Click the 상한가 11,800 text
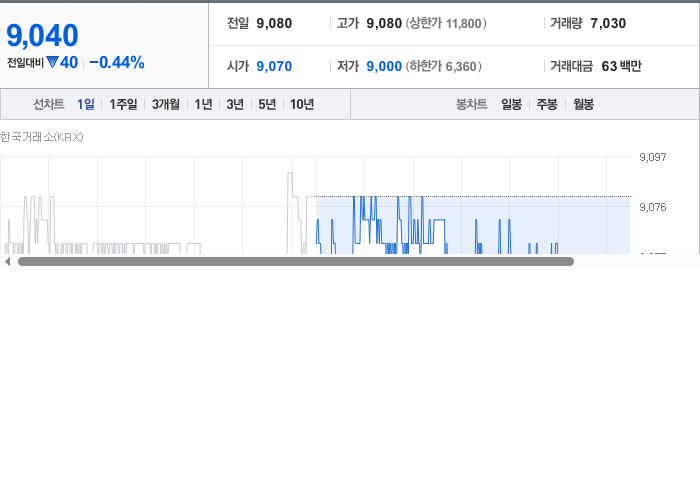Viewport: 700px width, 490px height. point(446,23)
